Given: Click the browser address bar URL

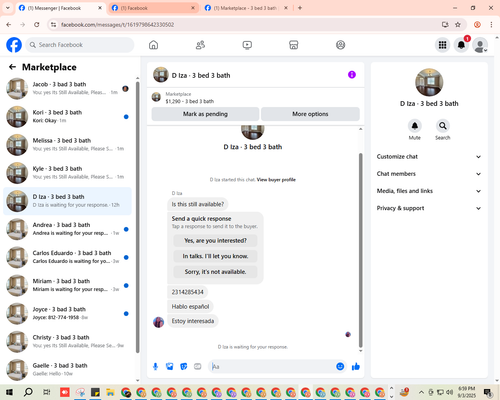Looking at the screenshot, I should pyautogui.click(x=117, y=25).
